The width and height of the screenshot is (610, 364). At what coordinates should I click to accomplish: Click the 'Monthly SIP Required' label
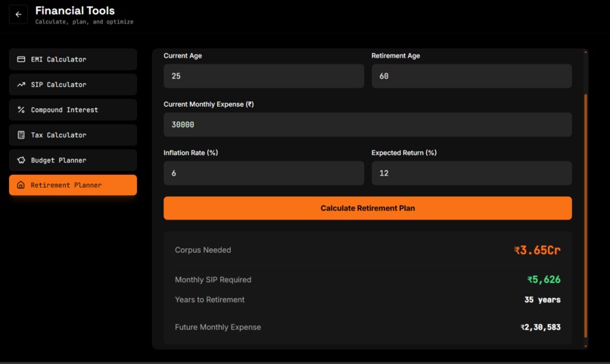213,279
